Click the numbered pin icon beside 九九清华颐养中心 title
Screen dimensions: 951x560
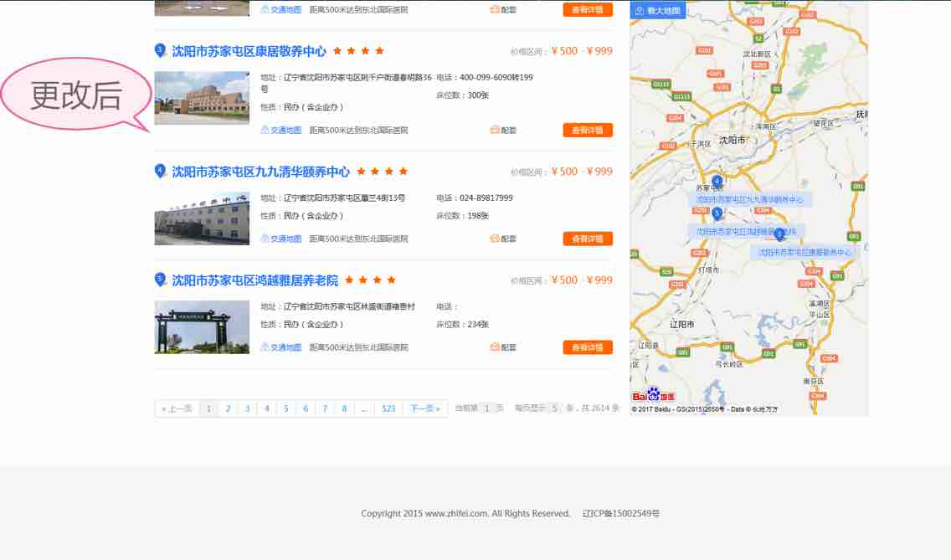tap(160, 171)
